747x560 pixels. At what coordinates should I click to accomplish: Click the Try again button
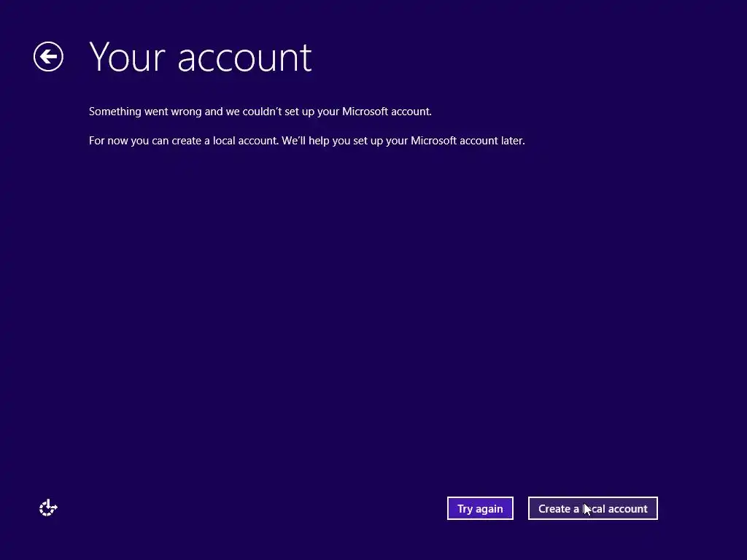click(480, 508)
